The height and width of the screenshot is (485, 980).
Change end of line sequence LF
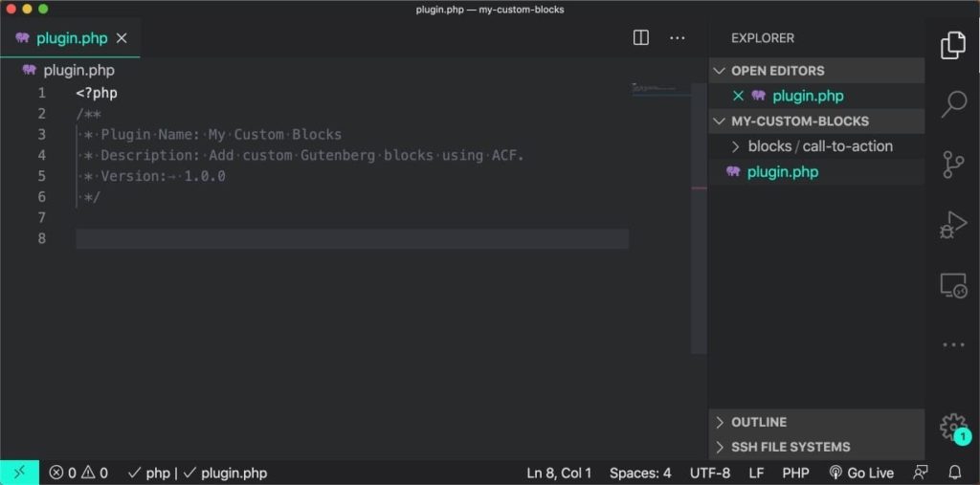pos(756,474)
